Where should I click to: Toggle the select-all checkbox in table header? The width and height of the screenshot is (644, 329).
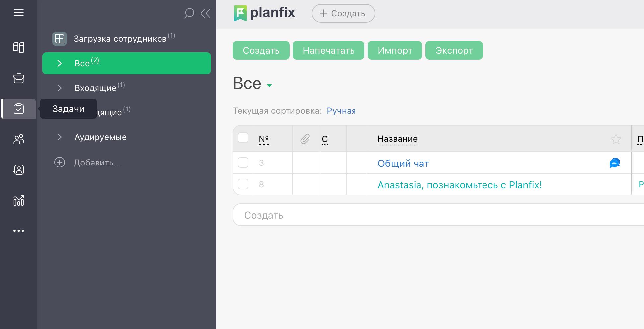click(243, 138)
